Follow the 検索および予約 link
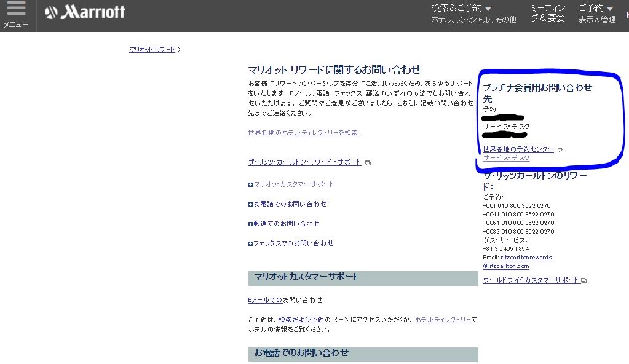The image size is (629, 364). tap(301, 320)
